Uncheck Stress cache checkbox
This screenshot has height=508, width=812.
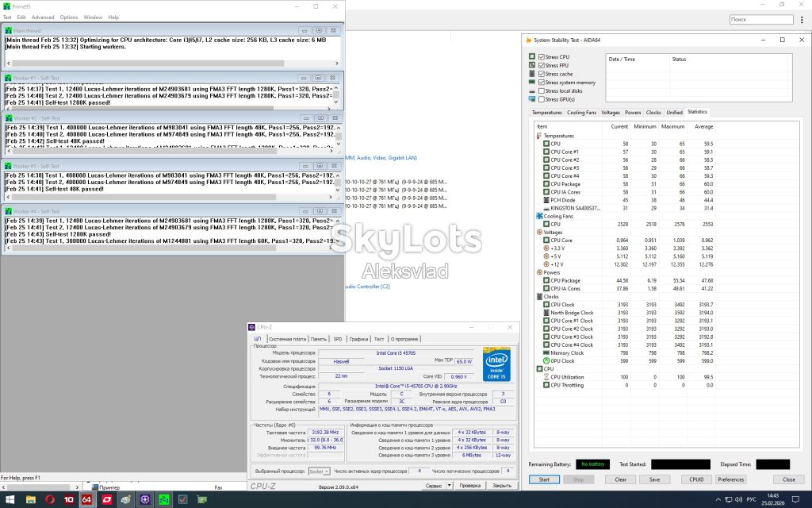click(x=541, y=74)
